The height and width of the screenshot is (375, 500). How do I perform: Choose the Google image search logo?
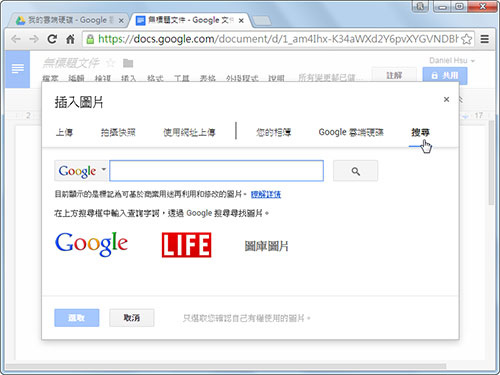click(91, 244)
